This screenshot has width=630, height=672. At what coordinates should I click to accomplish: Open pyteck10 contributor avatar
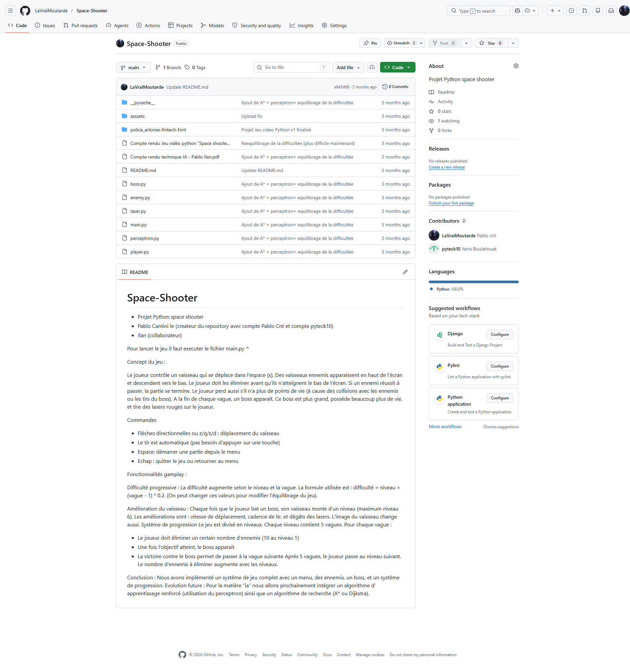[x=434, y=249]
